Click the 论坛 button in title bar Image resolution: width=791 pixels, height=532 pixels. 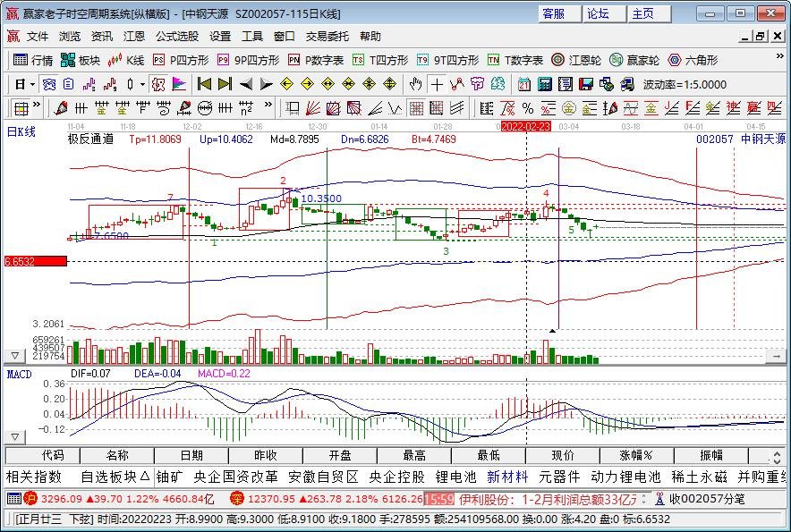tap(604, 13)
